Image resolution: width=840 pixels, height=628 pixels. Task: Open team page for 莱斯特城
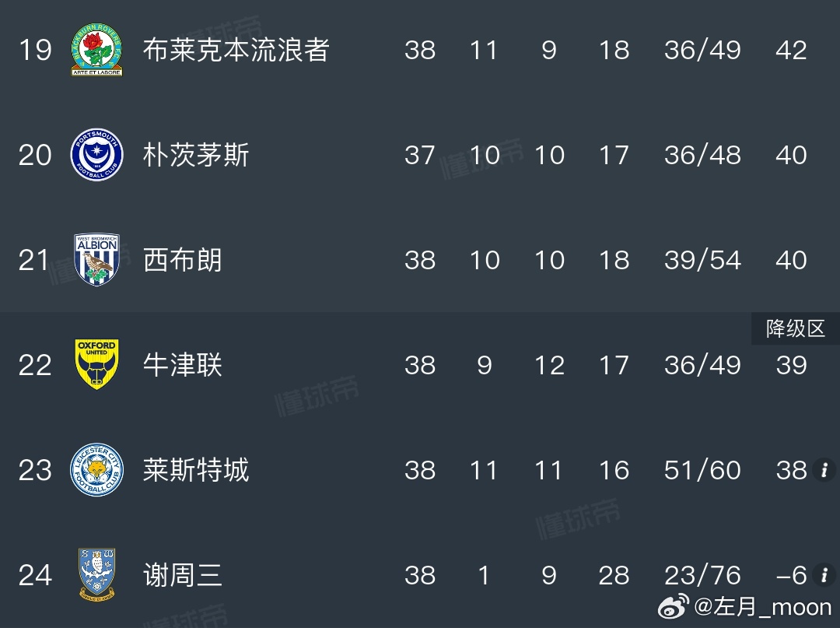(196, 470)
